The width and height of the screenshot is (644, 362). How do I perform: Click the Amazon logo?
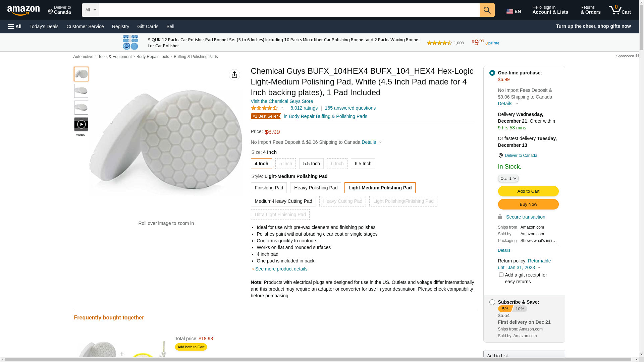coord(23,10)
